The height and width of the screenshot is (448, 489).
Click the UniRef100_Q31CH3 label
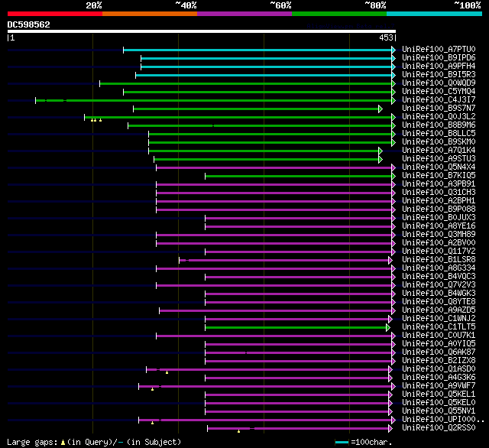click(x=439, y=193)
